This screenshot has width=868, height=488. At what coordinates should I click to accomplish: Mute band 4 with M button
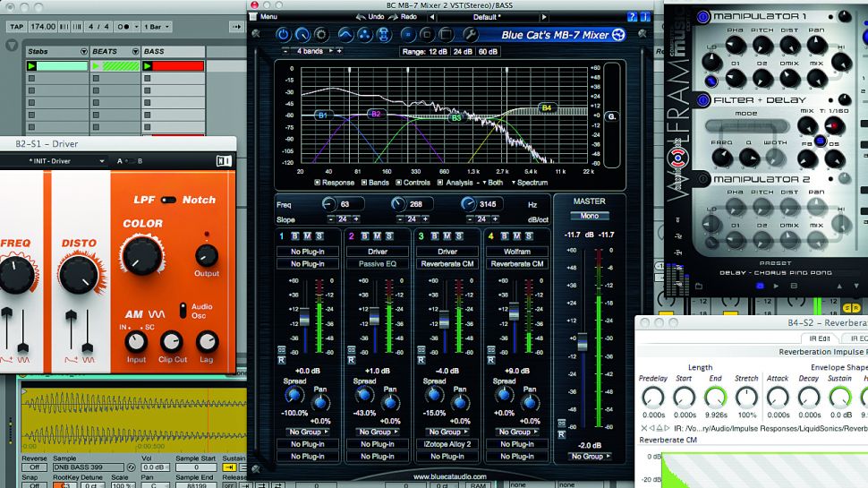[516, 236]
